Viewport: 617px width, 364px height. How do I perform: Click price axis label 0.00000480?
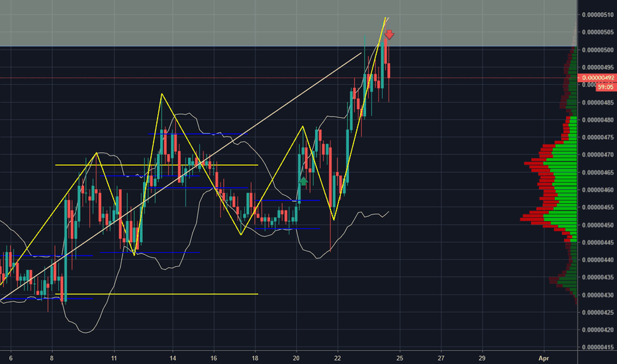[598, 120]
